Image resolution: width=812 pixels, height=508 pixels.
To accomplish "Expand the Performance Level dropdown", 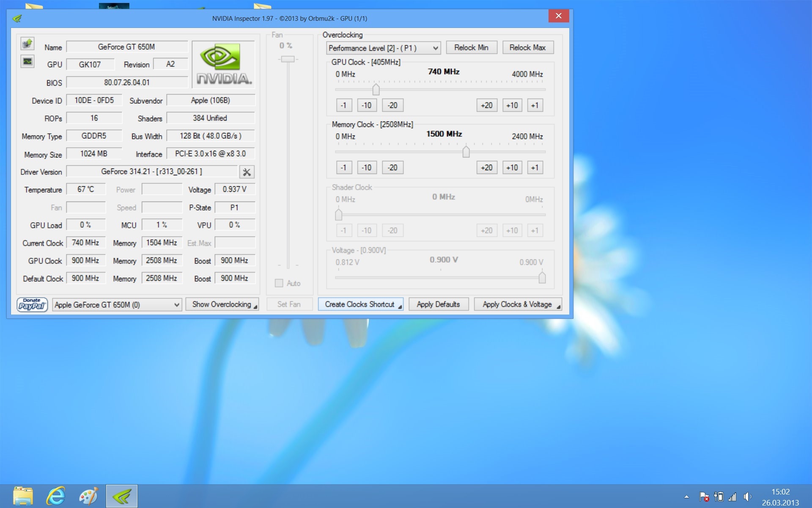I will click(383, 48).
